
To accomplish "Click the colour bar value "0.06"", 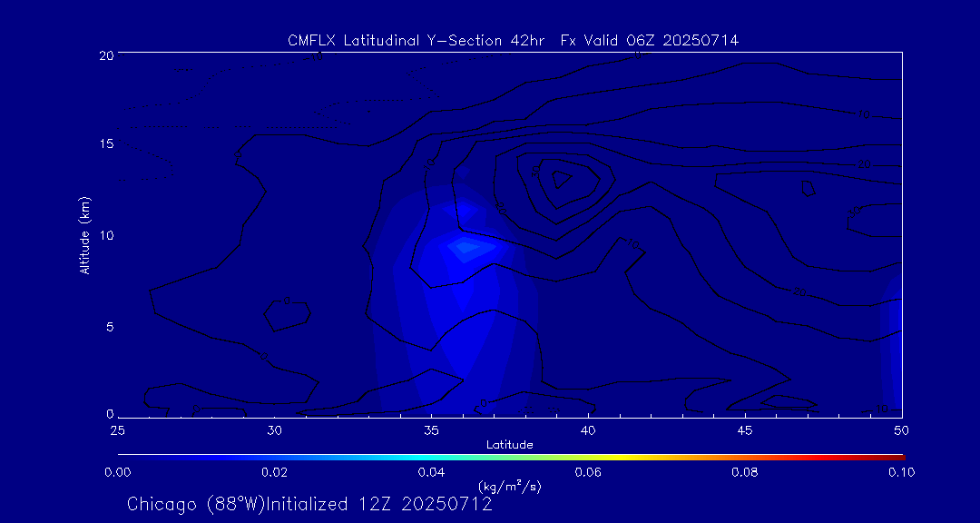I will click(589, 473).
